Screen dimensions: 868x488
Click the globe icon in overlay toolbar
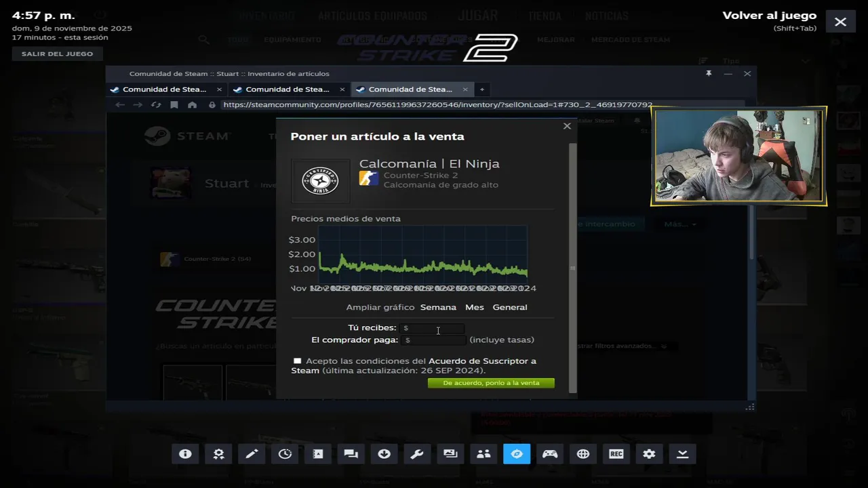(x=583, y=454)
